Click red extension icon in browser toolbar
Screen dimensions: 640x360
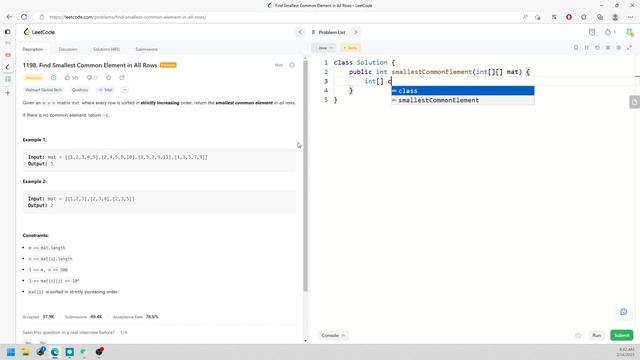click(569, 17)
